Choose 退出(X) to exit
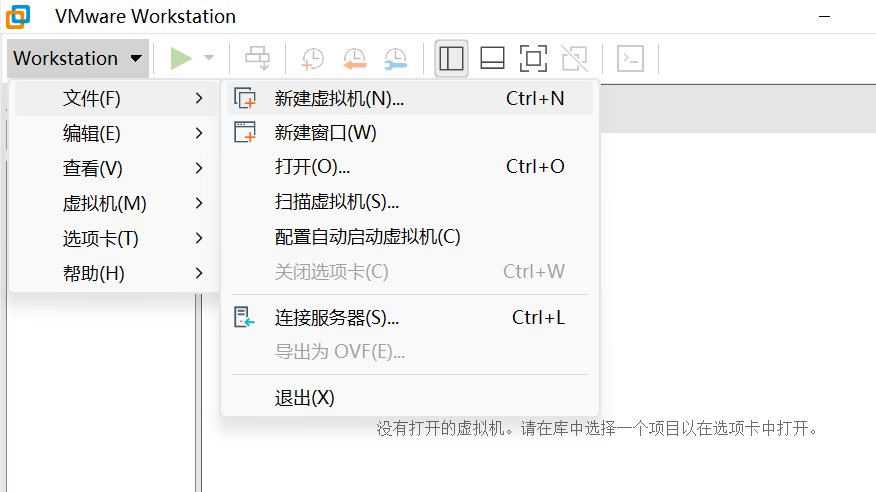Image resolution: width=876 pixels, height=492 pixels. [410, 398]
